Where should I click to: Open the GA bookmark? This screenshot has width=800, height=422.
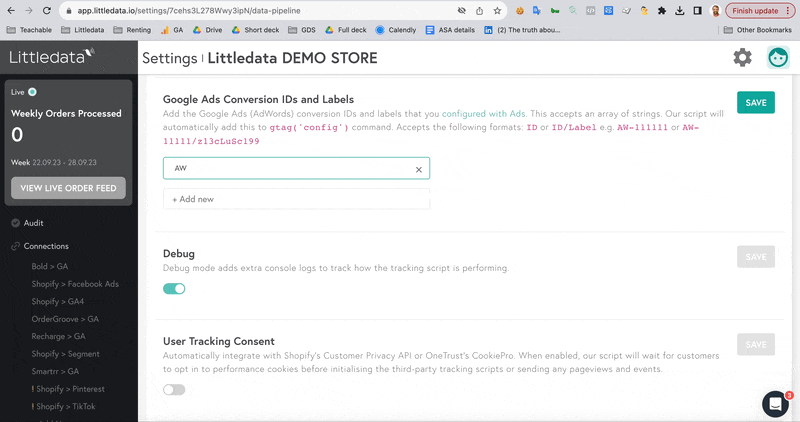[x=172, y=30]
